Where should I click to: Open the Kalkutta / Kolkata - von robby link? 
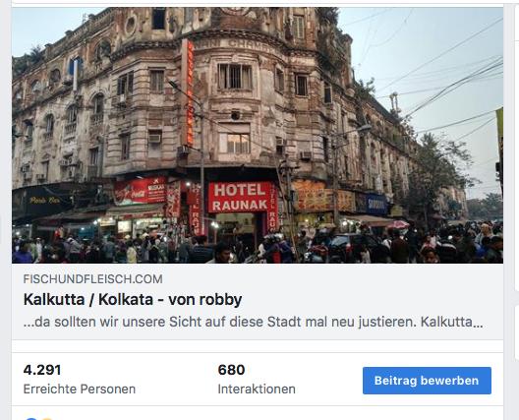click(x=133, y=299)
